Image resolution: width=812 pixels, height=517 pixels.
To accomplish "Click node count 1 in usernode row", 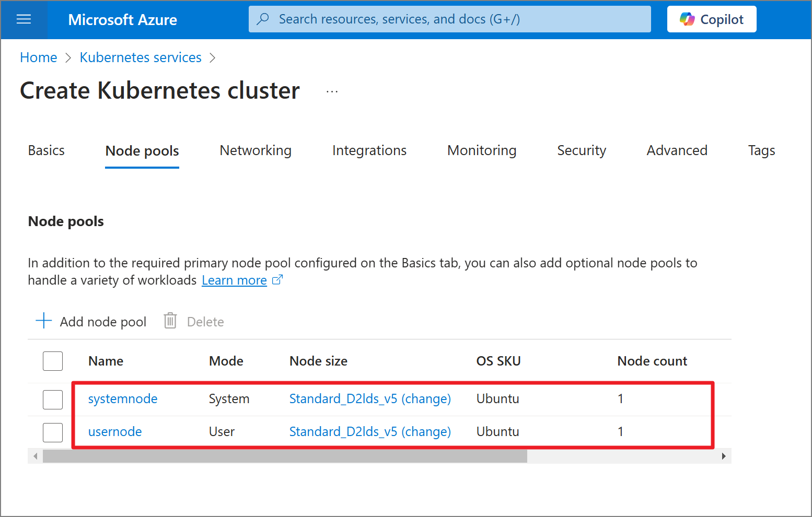I will click(x=621, y=432).
